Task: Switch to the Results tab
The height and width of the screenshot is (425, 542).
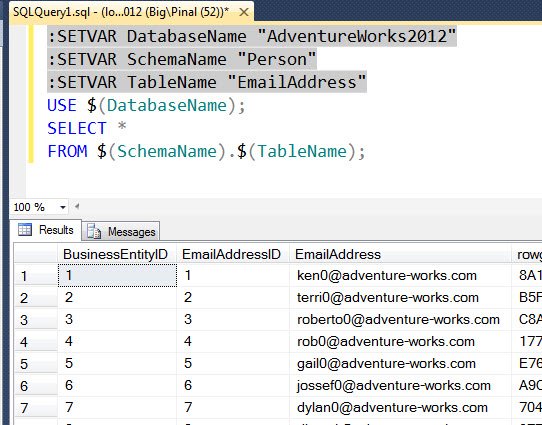Action: click(46, 230)
